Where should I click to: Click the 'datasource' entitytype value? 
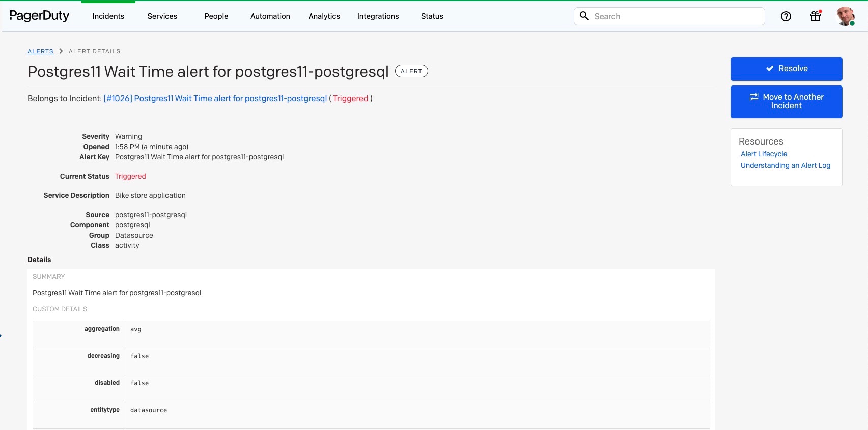(149, 410)
